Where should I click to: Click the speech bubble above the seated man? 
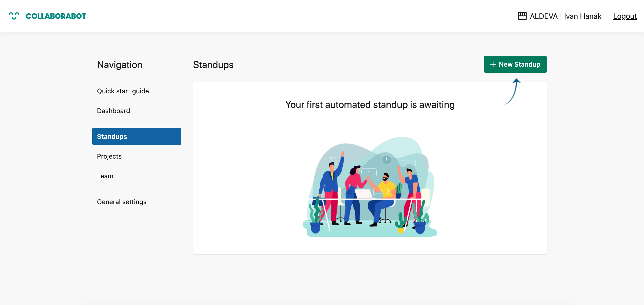pos(369,172)
